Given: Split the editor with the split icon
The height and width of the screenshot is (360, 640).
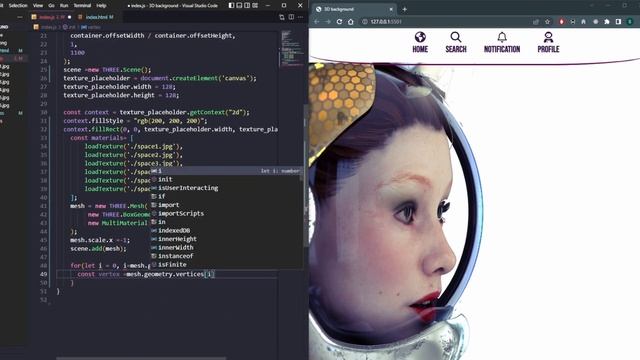Looking at the screenshot, I should (291, 17).
